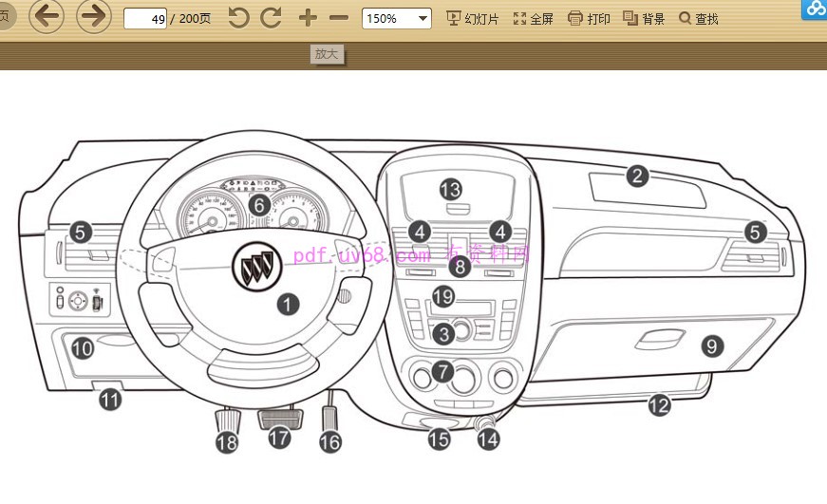Go to the next page with right arrow
The image size is (827, 504).
pyautogui.click(x=93, y=17)
